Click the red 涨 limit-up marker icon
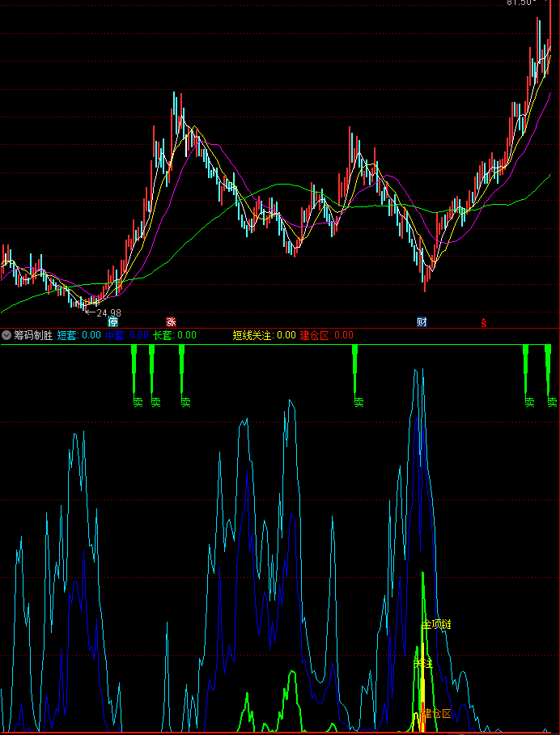560x735 pixels. [x=171, y=322]
